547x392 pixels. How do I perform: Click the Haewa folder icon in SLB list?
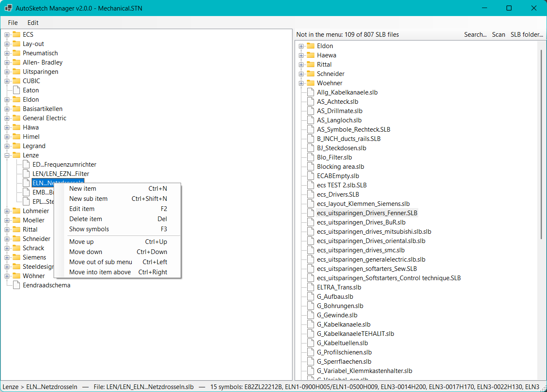311,55
